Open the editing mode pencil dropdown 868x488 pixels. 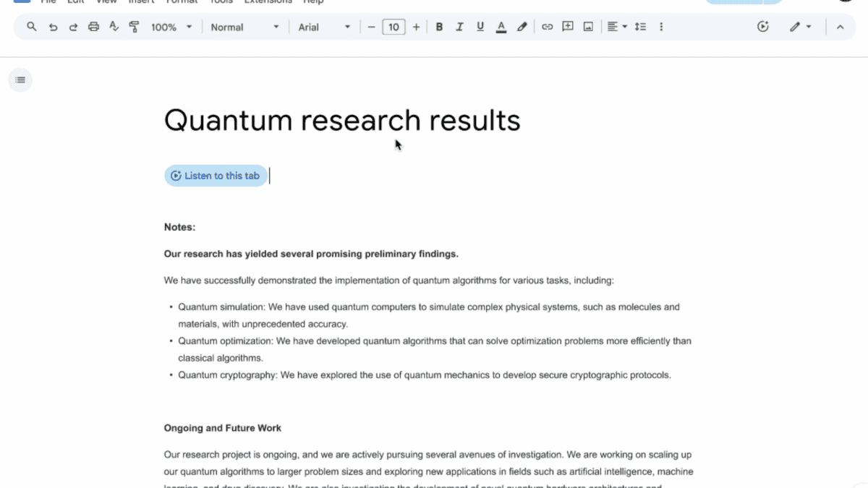tap(800, 27)
